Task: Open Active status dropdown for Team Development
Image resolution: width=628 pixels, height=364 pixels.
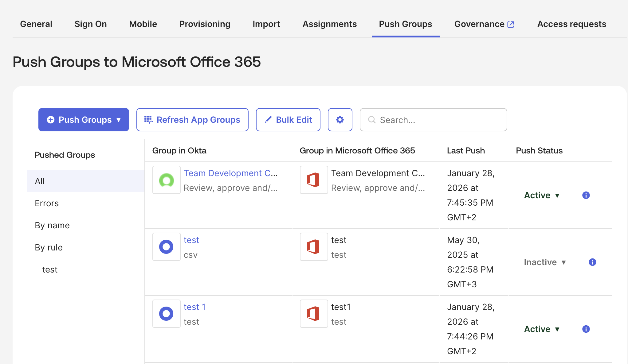Action: pyautogui.click(x=542, y=195)
